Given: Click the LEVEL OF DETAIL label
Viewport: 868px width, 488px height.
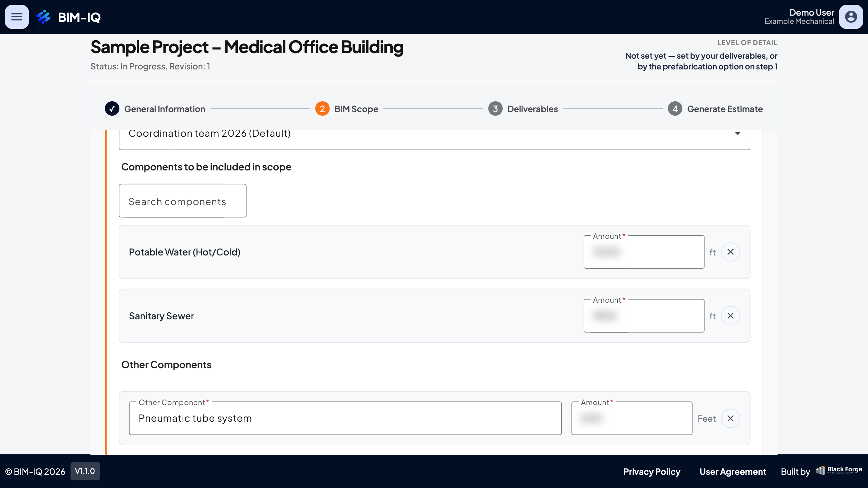Looking at the screenshot, I should (x=747, y=43).
